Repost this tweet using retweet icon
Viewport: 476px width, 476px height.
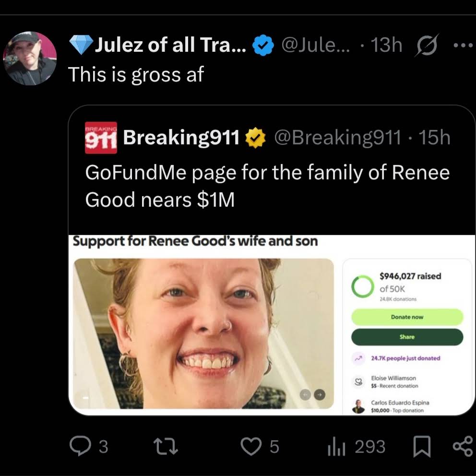coord(166,446)
